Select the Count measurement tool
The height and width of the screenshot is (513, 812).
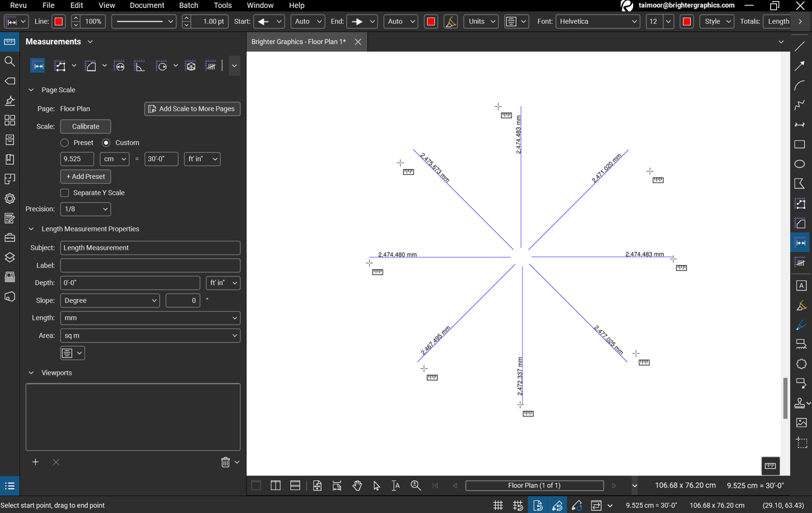[210, 65]
